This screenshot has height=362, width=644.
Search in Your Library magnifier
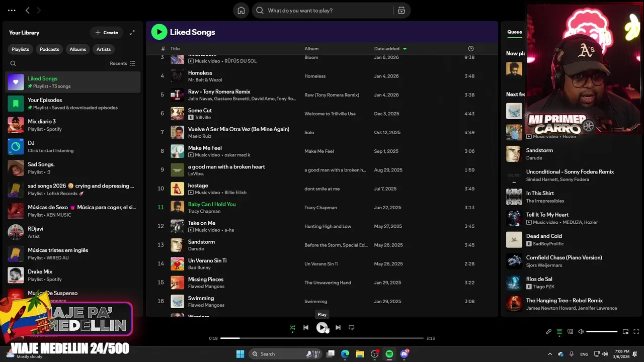13,63
